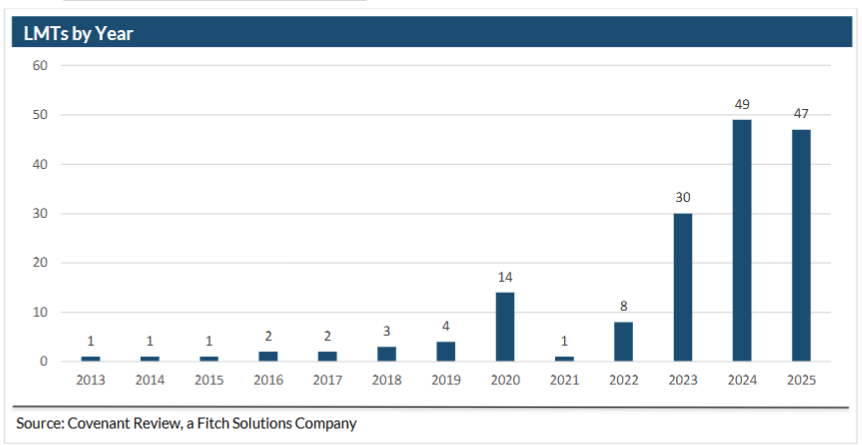This screenshot has width=862, height=445.
Task: Select the 2013 bar in the chart
Action: [x=91, y=358]
